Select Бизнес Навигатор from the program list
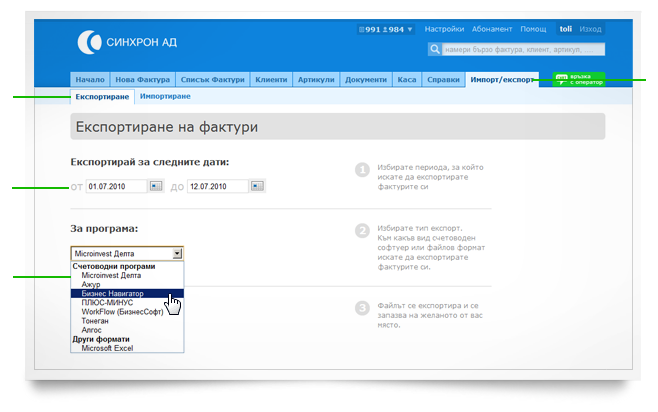The height and width of the screenshot is (412, 658). pyautogui.click(x=113, y=294)
